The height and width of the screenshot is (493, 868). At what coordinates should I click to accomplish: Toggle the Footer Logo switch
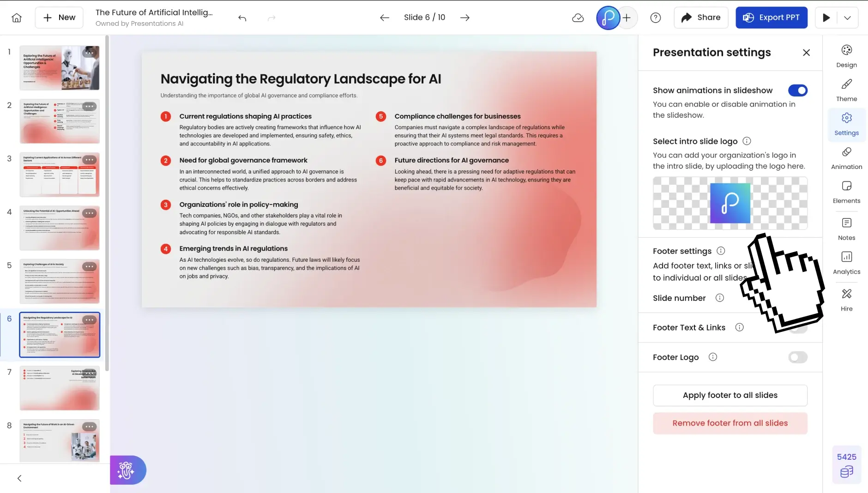click(797, 357)
